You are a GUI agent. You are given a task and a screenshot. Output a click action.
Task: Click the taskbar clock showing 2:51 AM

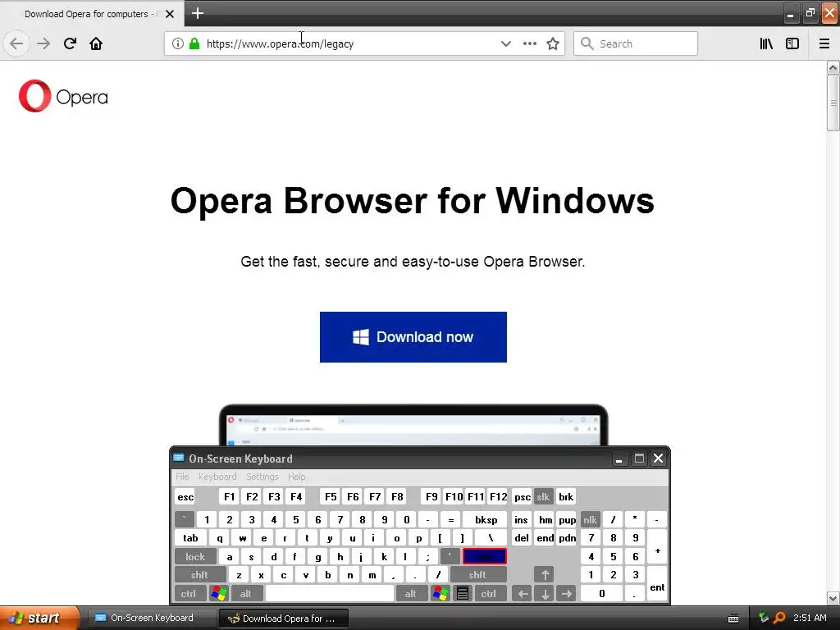[810, 618]
